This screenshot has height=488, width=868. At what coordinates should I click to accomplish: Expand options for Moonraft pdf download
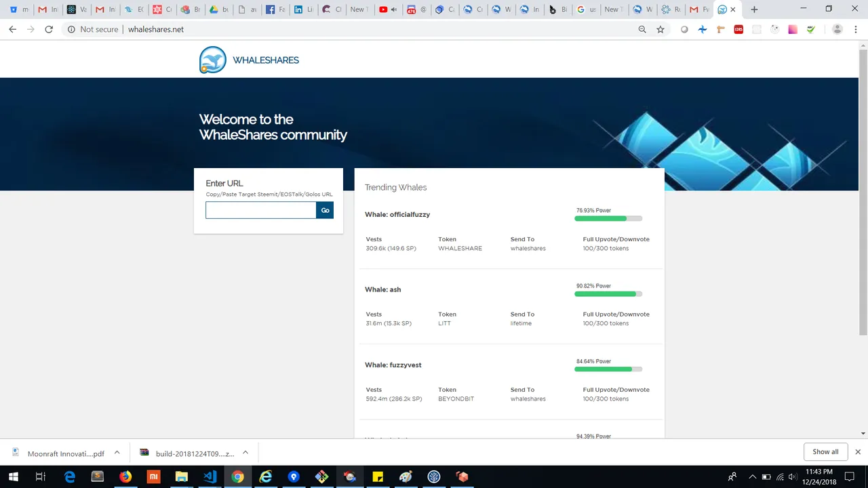click(117, 453)
